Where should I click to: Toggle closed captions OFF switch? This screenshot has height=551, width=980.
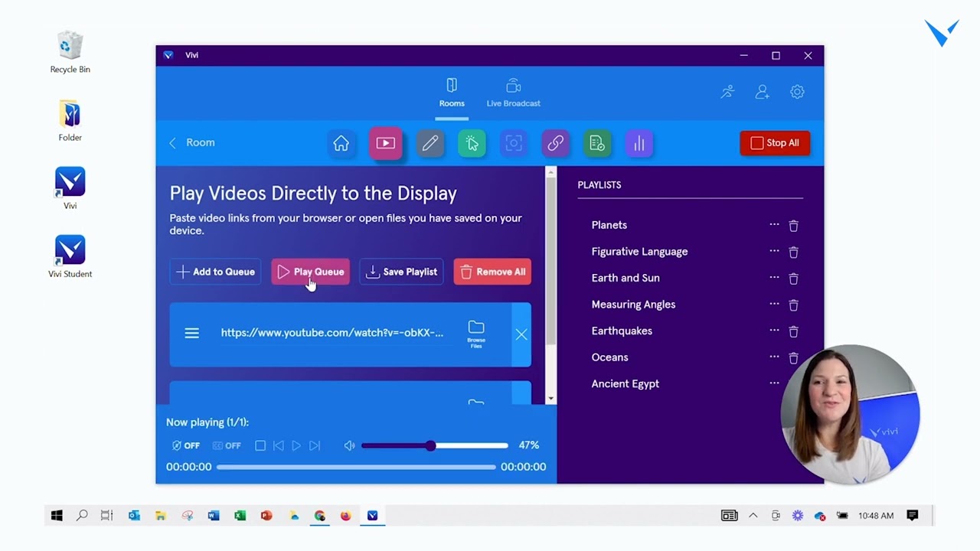point(227,445)
